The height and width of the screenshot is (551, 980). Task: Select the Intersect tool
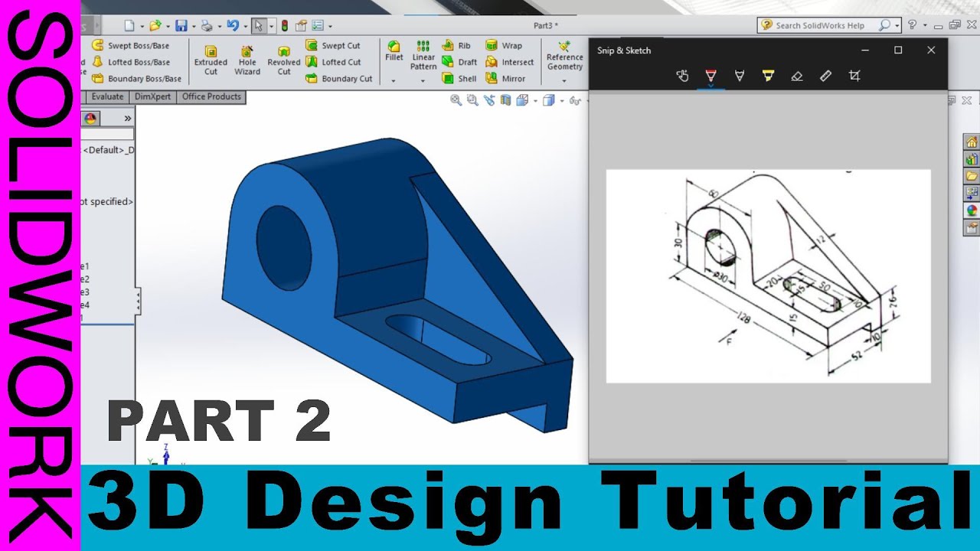pyautogui.click(x=510, y=62)
